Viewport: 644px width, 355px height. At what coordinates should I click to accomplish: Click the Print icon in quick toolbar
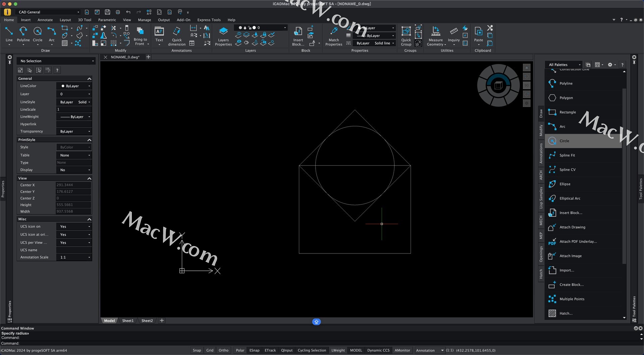click(x=118, y=12)
